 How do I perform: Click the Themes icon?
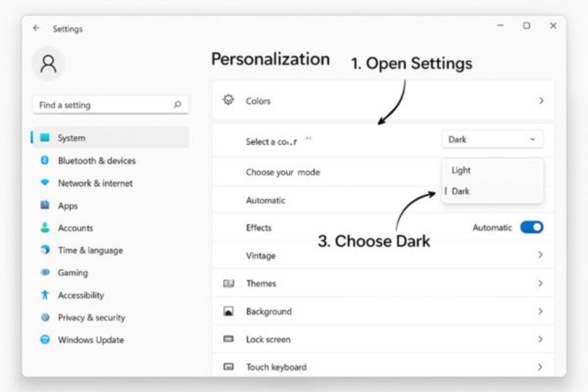click(229, 283)
